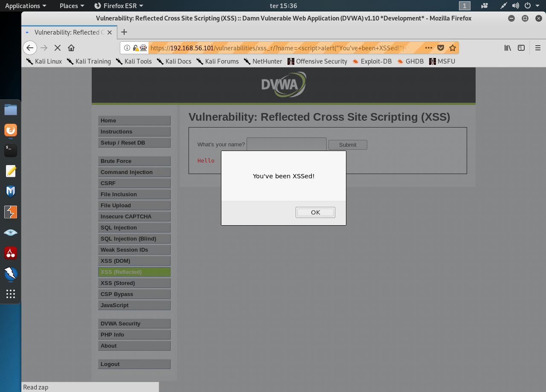Close the Vulnerability: Reflected tab
This screenshot has height=392, width=546.
[110, 32]
